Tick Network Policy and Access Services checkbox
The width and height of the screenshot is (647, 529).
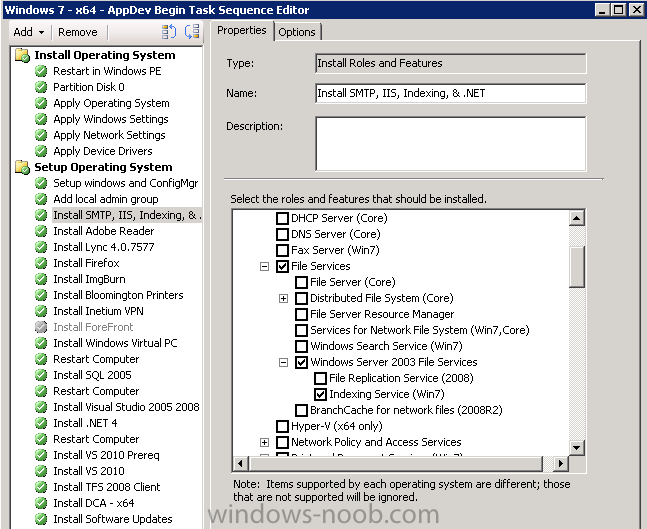282,442
